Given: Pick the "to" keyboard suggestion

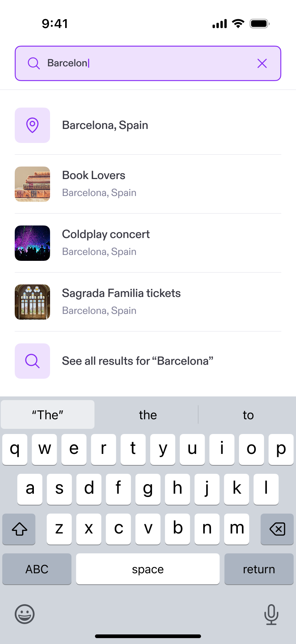Looking at the screenshot, I should tap(248, 415).
